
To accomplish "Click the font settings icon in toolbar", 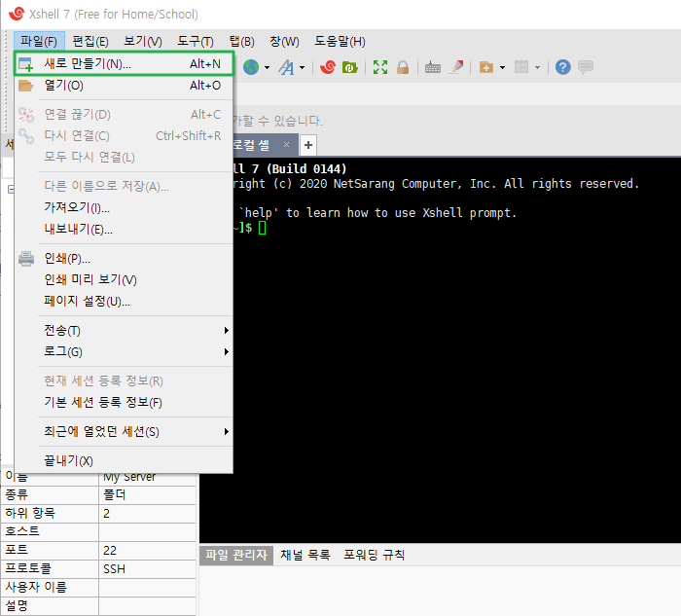I will coord(286,67).
